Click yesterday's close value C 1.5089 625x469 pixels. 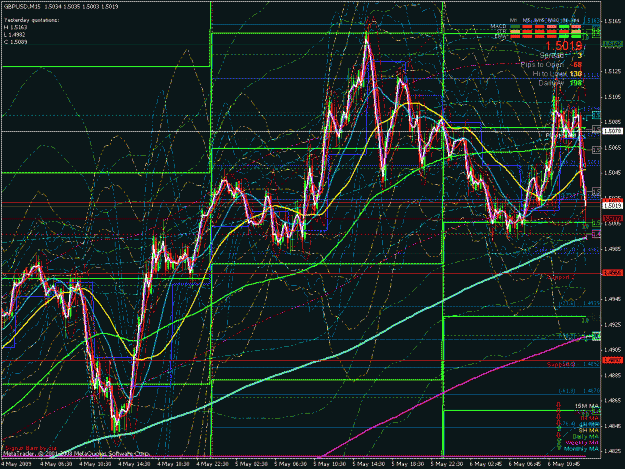(16, 42)
